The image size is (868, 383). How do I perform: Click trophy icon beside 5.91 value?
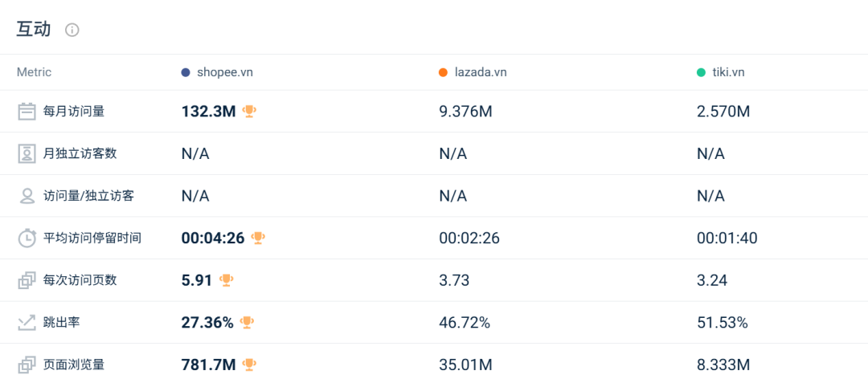227,279
